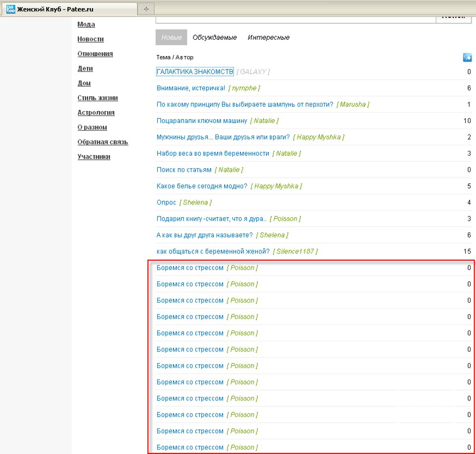Open topic как общаться с беременной женой?

tap(213, 252)
